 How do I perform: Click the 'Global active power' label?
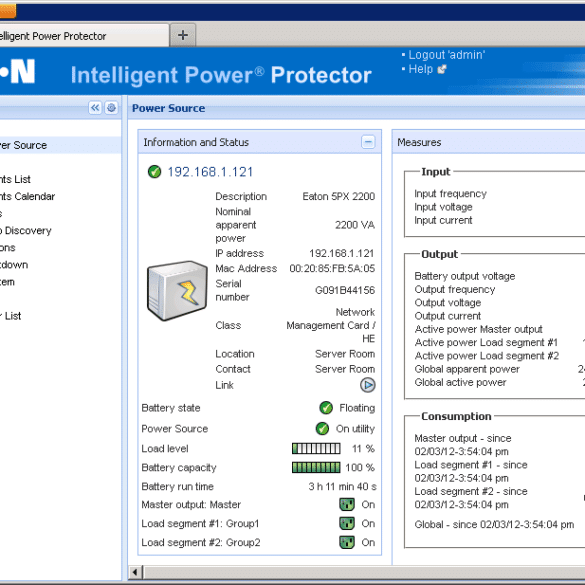coord(460,382)
